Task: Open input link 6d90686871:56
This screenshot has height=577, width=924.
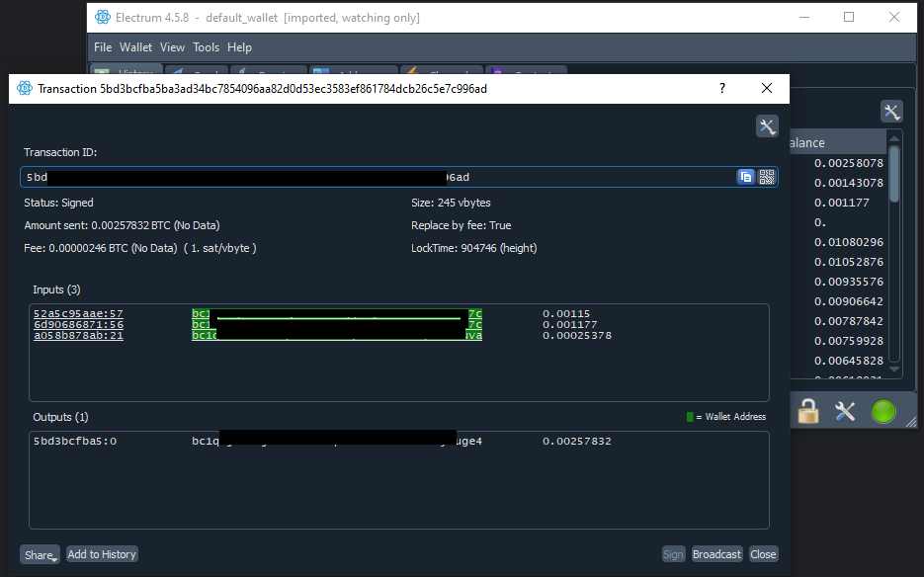Action: (x=78, y=324)
